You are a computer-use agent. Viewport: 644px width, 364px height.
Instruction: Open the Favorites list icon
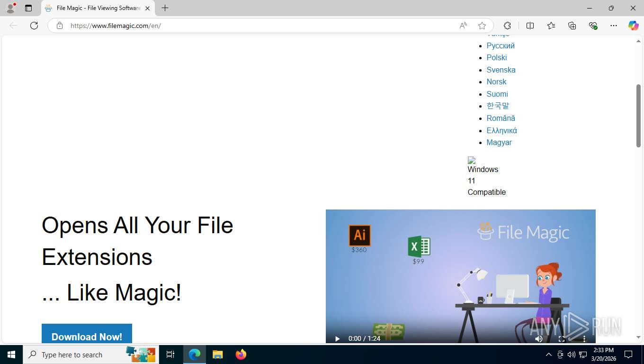551,26
